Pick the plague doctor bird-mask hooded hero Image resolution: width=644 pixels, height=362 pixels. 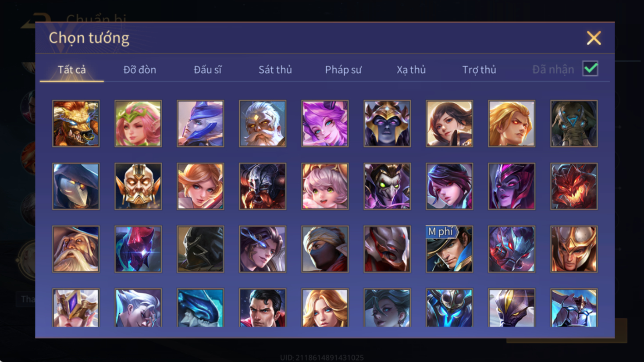[76, 186]
